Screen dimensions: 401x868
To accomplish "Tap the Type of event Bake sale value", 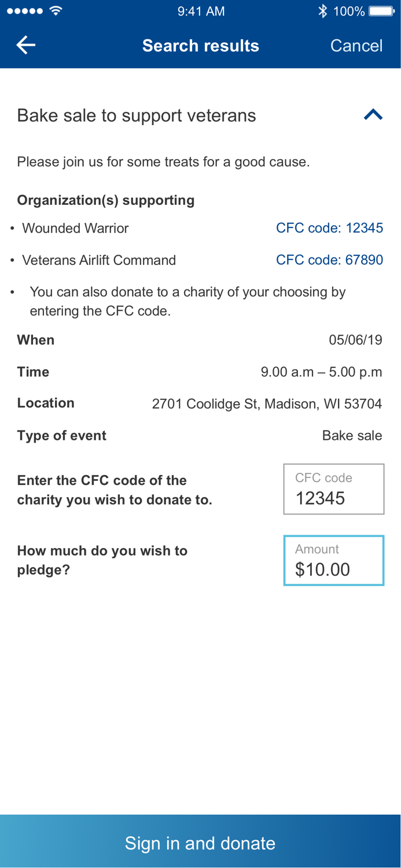I will [352, 435].
